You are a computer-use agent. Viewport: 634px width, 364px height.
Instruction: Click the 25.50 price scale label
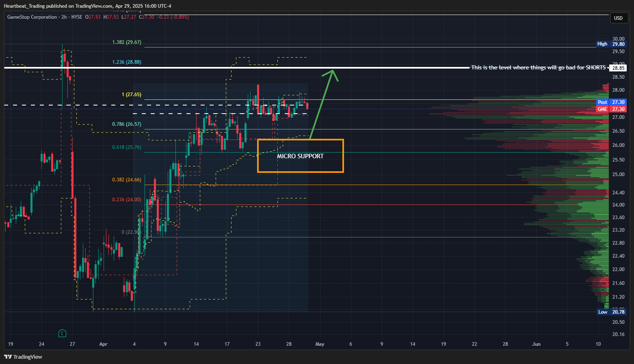click(619, 160)
